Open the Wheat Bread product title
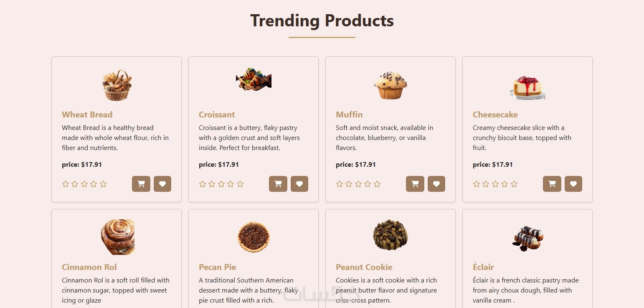Image resolution: width=644 pixels, height=308 pixels. click(x=87, y=115)
